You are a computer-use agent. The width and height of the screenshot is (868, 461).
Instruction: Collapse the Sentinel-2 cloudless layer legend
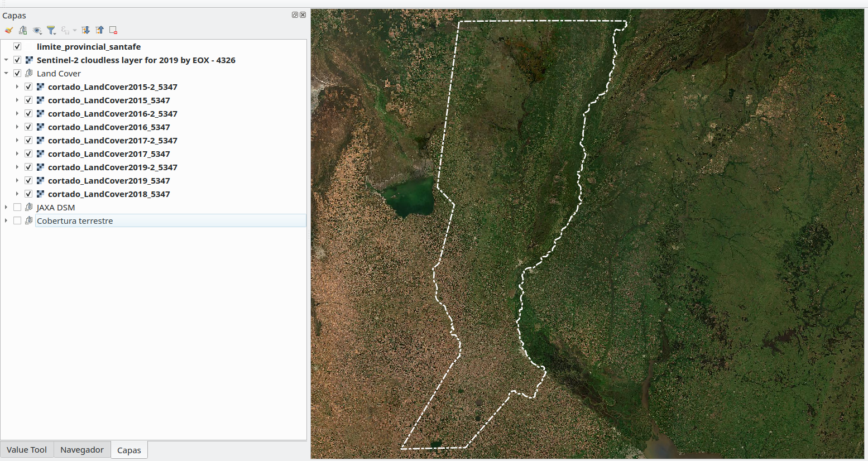[6, 60]
